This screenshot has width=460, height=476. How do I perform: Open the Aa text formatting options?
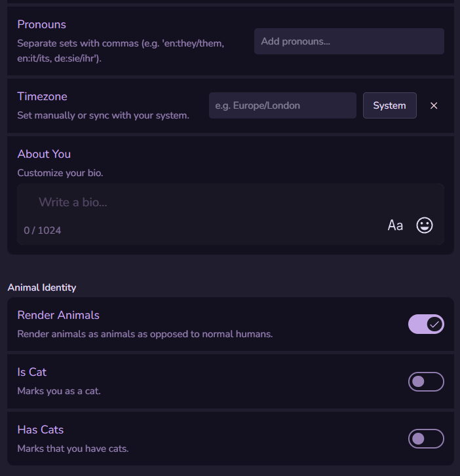point(395,226)
